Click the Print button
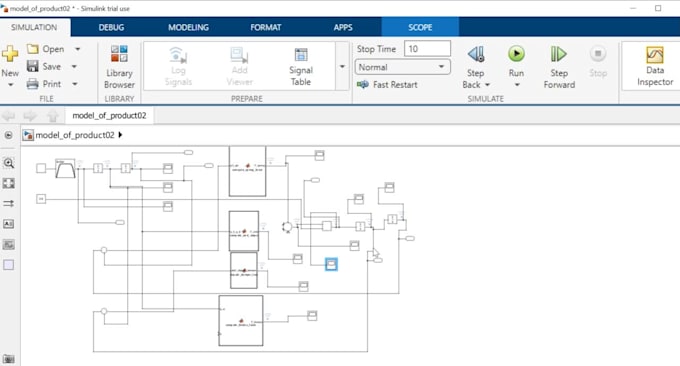 (x=44, y=84)
